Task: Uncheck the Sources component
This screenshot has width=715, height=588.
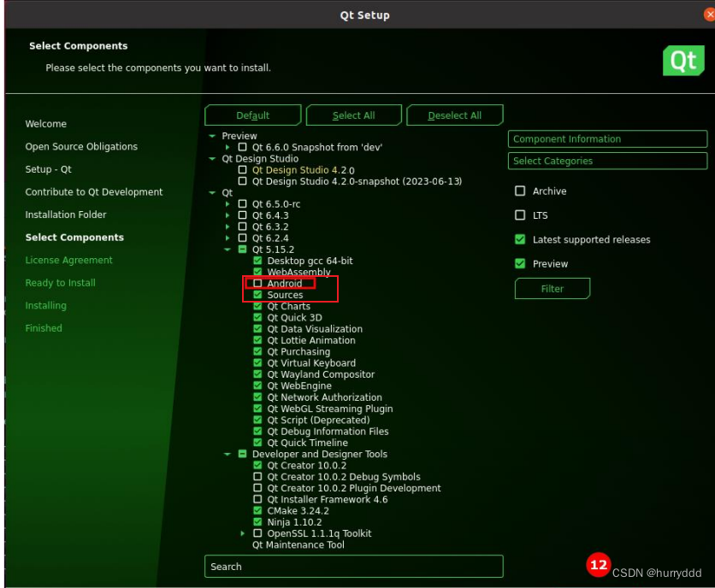Action: pyautogui.click(x=257, y=295)
